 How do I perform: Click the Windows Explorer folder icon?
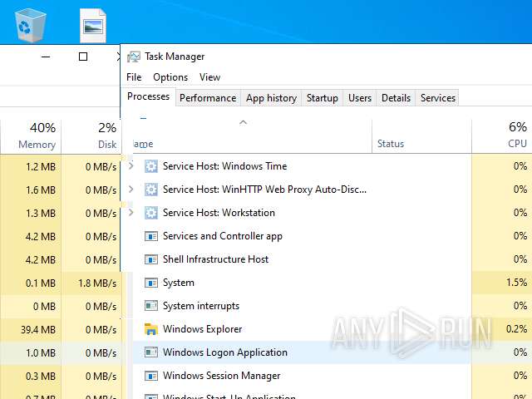coord(151,329)
